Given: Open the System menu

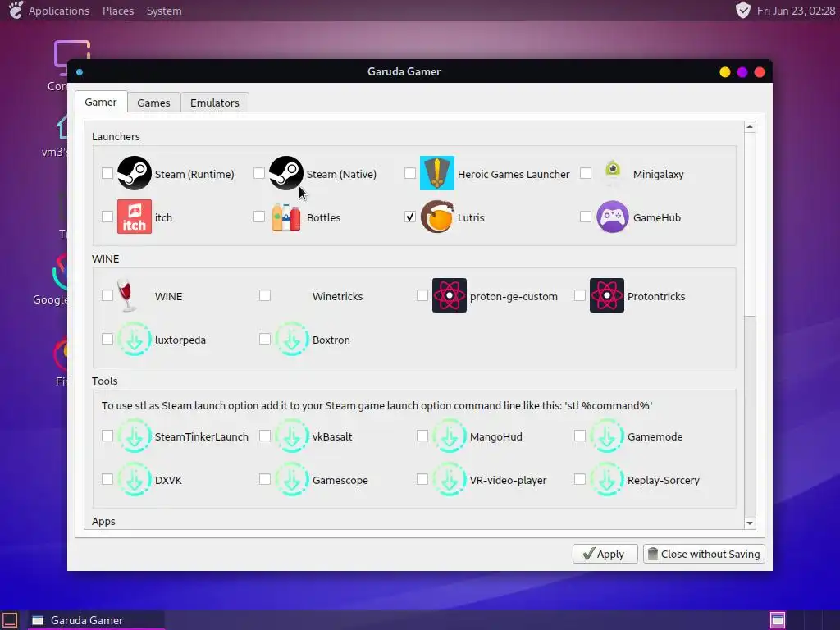Looking at the screenshot, I should click(x=164, y=11).
